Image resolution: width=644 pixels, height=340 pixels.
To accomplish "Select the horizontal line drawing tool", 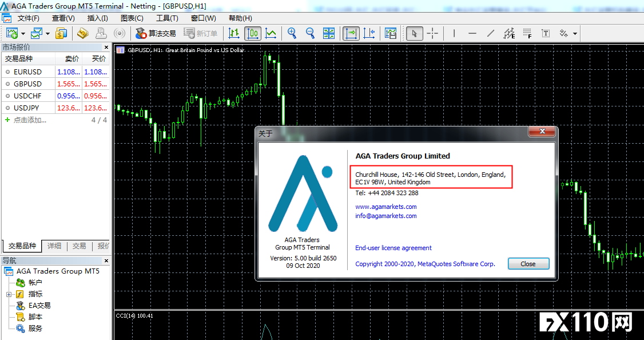I will [472, 33].
